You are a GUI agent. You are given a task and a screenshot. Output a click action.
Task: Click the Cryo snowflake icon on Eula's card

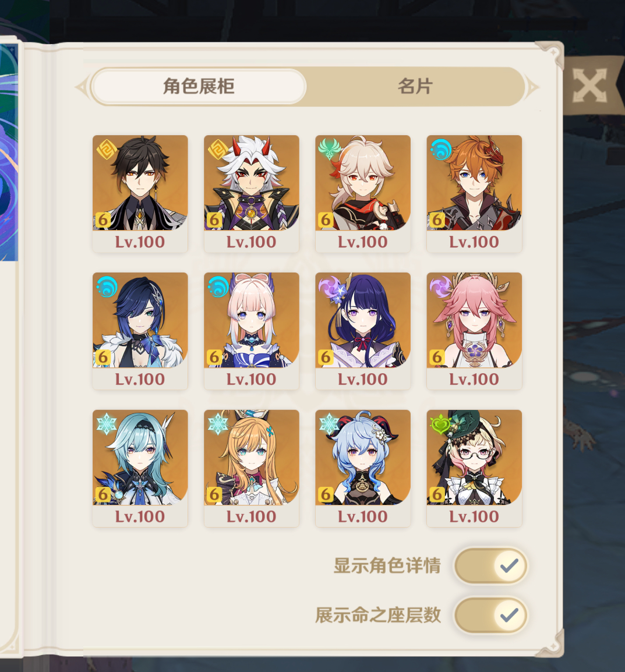(107, 424)
